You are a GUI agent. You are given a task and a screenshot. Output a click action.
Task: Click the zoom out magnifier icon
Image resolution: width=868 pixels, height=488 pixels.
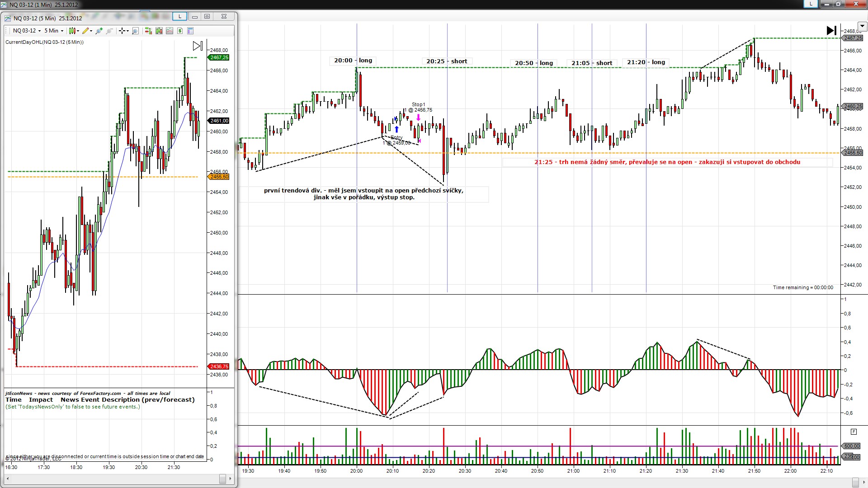[x=109, y=31]
